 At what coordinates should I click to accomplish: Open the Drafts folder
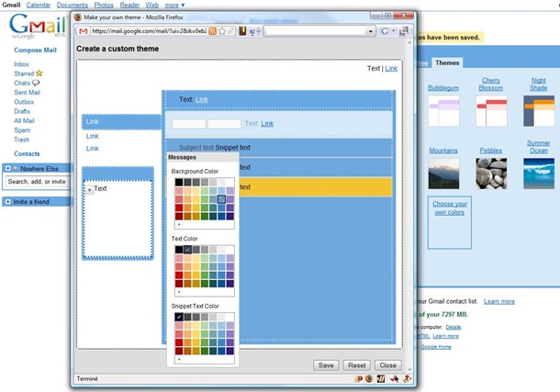pyautogui.click(x=22, y=111)
